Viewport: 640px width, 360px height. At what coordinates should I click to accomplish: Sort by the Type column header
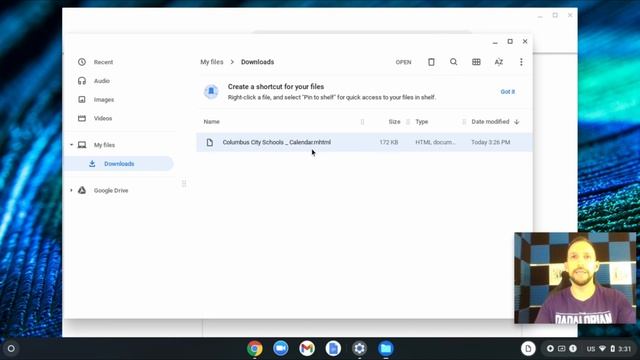(x=422, y=122)
